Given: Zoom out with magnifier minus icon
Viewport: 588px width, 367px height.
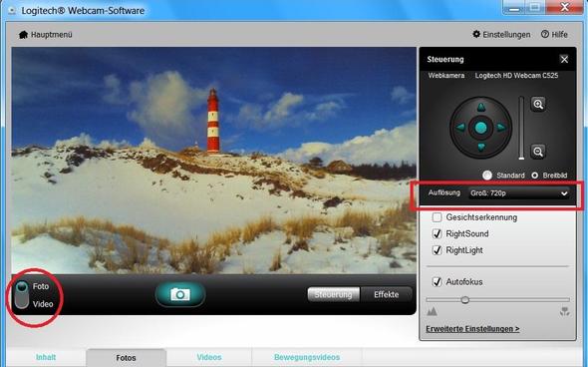Looking at the screenshot, I should [538, 152].
